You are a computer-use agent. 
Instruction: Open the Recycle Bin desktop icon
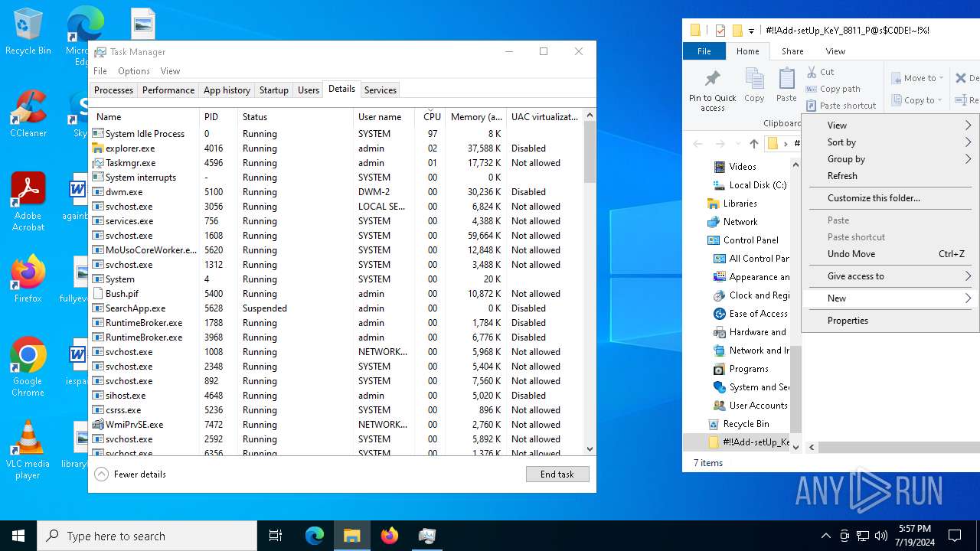pyautogui.click(x=28, y=32)
